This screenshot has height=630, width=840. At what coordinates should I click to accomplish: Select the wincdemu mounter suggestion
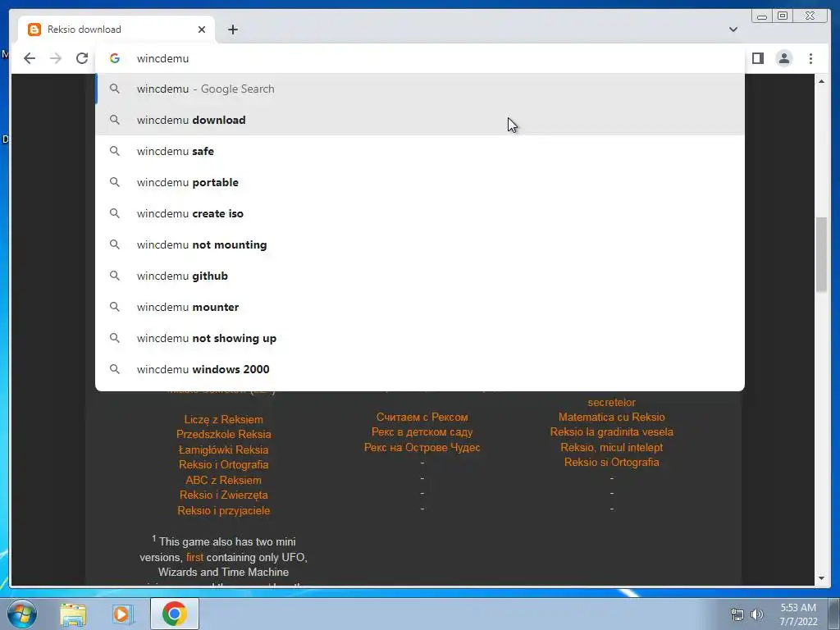point(420,307)
